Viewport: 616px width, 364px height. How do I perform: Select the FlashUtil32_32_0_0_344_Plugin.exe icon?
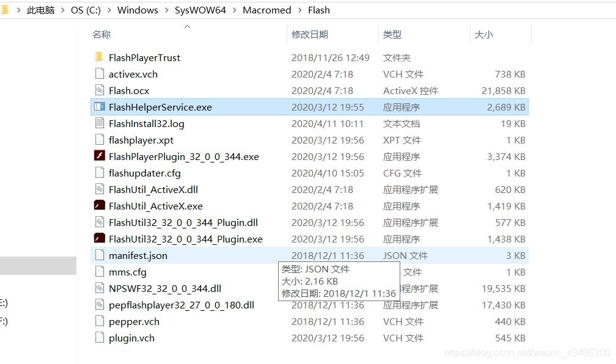[x=100, y=239]
